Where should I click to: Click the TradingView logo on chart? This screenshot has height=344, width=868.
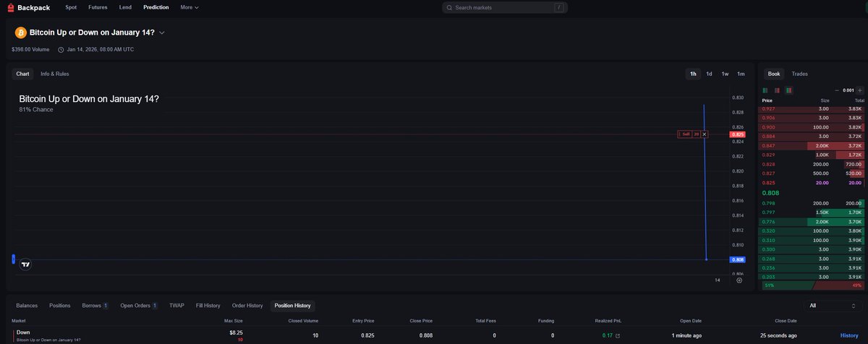(x=26, y=265)
